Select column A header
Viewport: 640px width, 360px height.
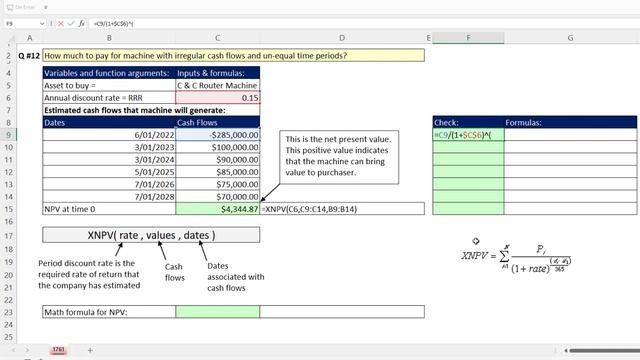point(30,38)
